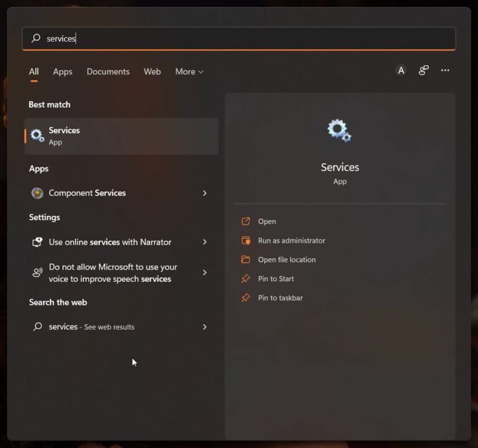
Task: Open the More filter dropdown
Action: pyautogui.click(x=189, y=72)
